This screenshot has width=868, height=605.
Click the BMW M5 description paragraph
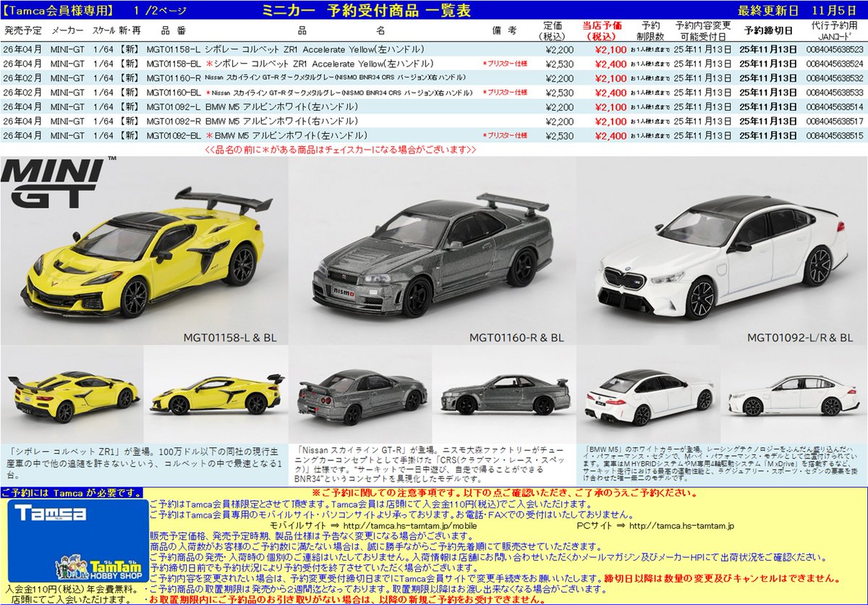tap(722, 464)
